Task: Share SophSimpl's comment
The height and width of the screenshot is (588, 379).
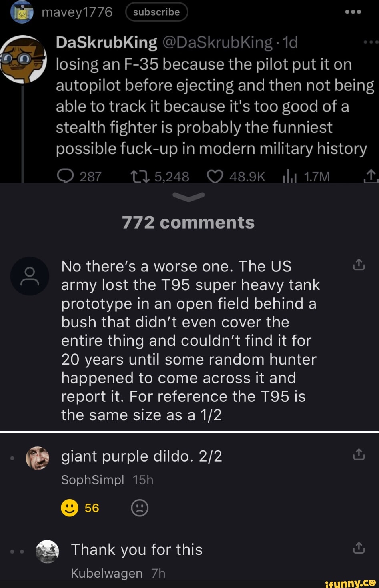Action: [359, 454]
